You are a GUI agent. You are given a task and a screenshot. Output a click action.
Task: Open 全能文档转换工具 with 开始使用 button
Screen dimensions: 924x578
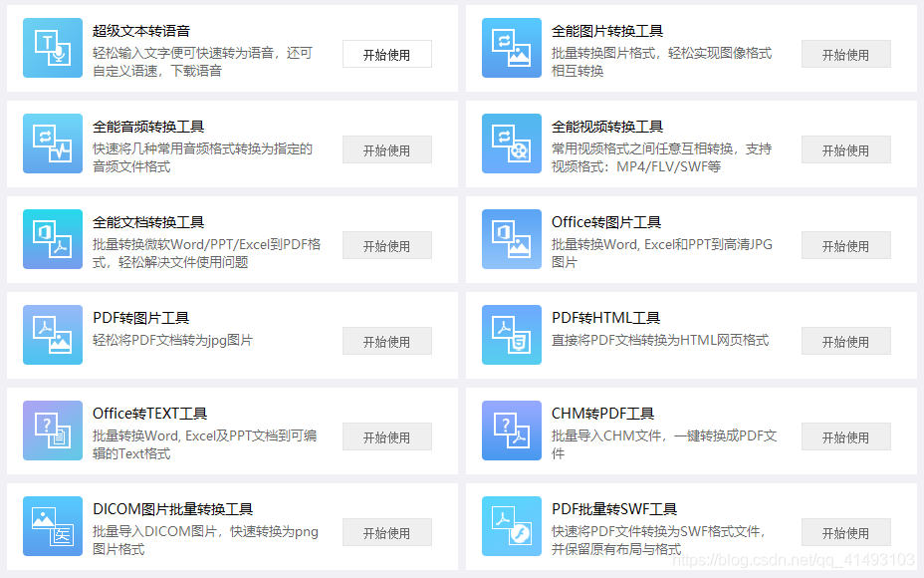387,245
